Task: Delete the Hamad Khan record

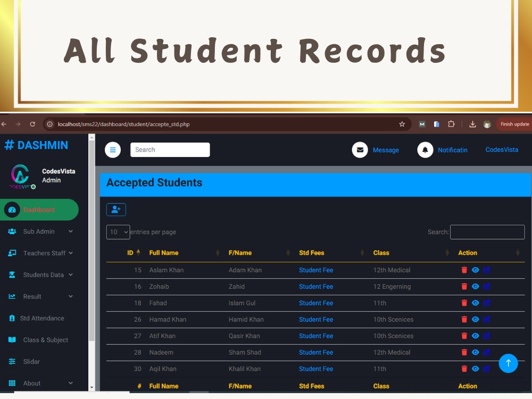Action: click(x=464, y=319)
